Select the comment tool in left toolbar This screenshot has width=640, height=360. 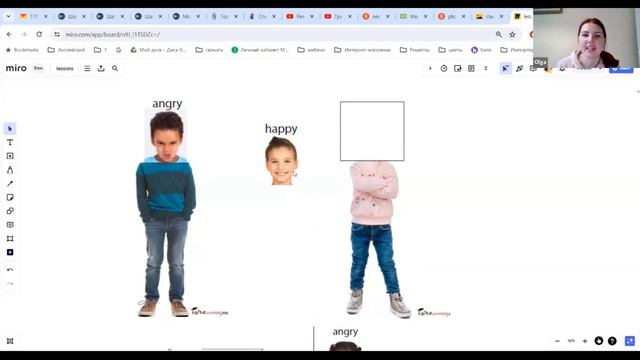point(10,225)
